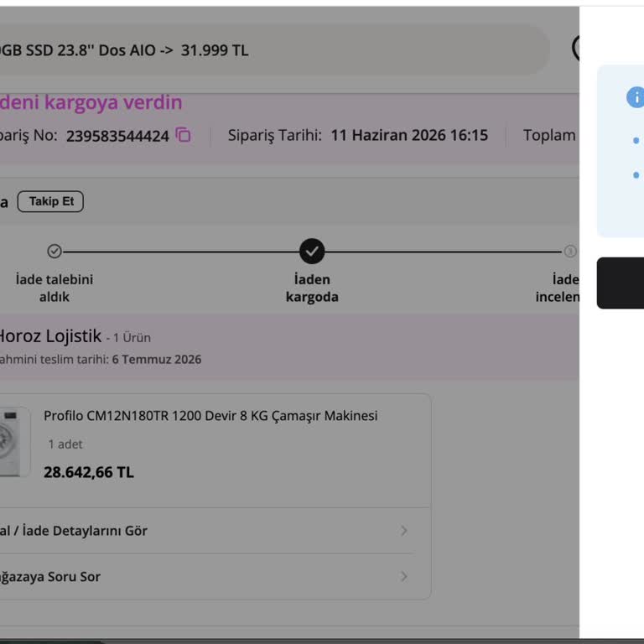Click the price '28.642,66 TL'
The image size is (644, 644).
pyautogui.click(x=89, y=472)
